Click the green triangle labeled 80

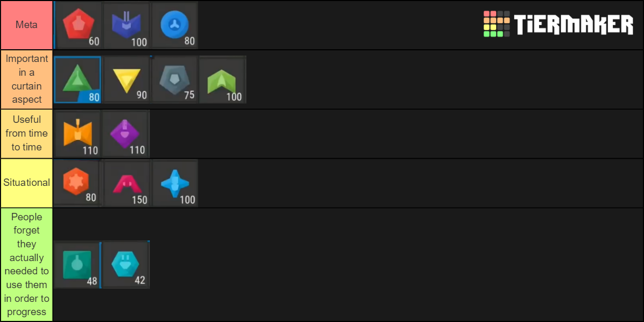(77, 78)
